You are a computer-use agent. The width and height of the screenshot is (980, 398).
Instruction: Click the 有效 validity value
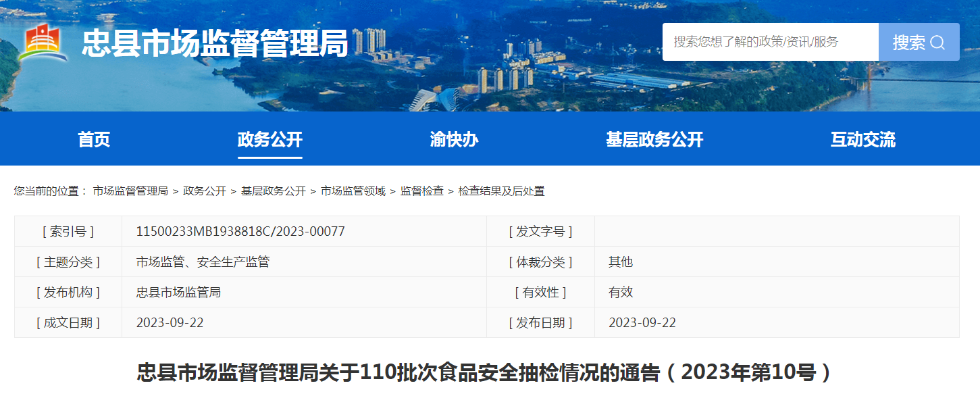621,292
